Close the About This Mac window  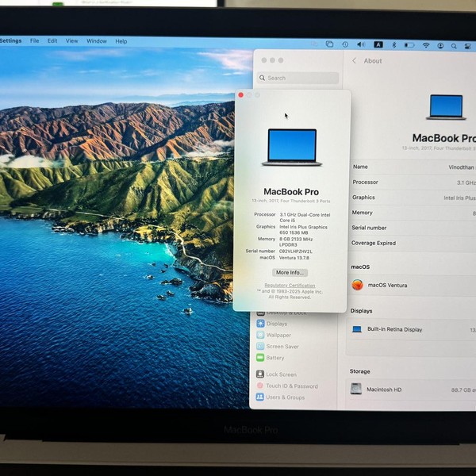(x=240, y=95)
